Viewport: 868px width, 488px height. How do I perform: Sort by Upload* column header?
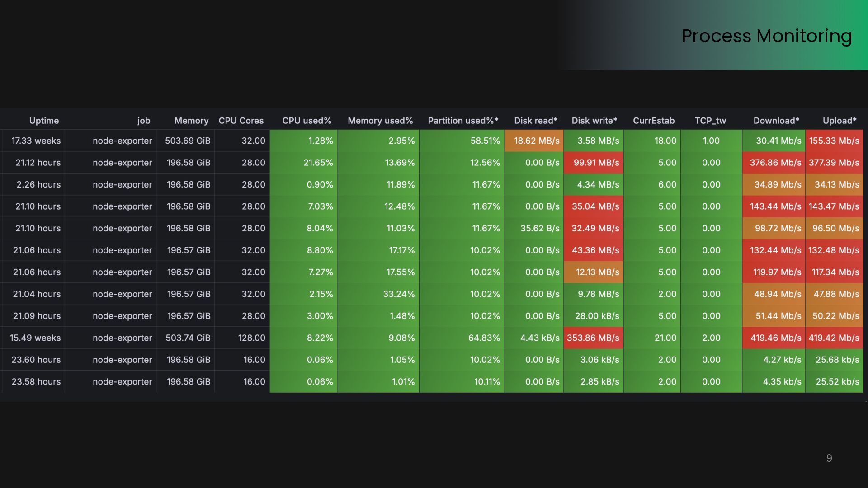[x=839, y=121]
